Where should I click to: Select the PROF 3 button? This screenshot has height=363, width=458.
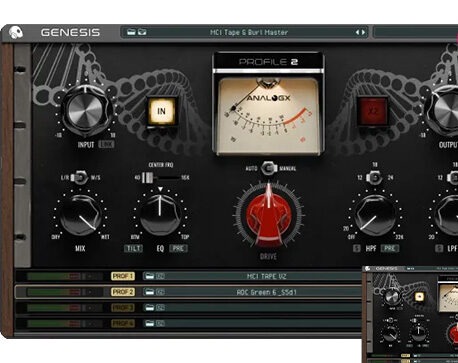click(x=123, y=307)
